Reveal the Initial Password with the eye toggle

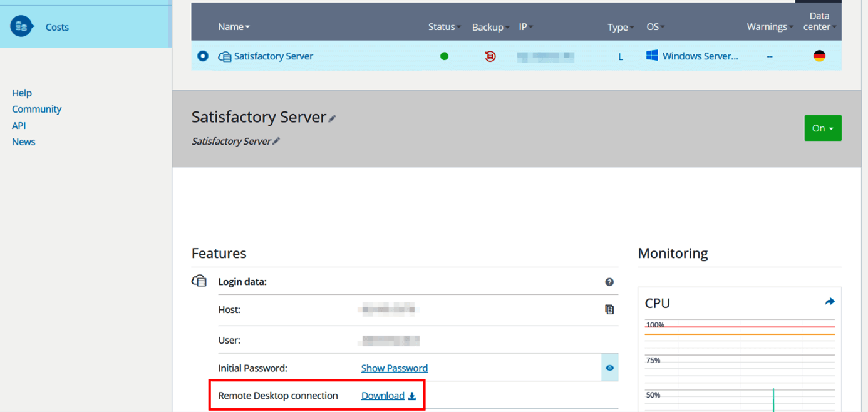[x=609, y=368]
